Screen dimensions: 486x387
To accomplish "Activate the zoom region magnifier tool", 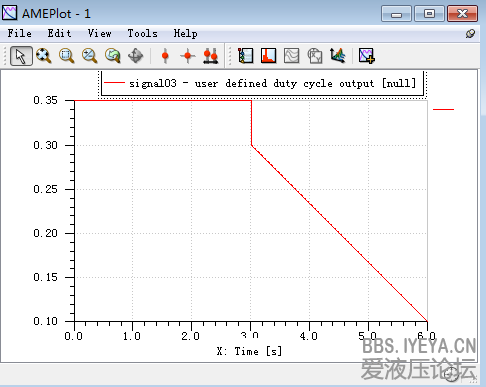I will [66, 56].
